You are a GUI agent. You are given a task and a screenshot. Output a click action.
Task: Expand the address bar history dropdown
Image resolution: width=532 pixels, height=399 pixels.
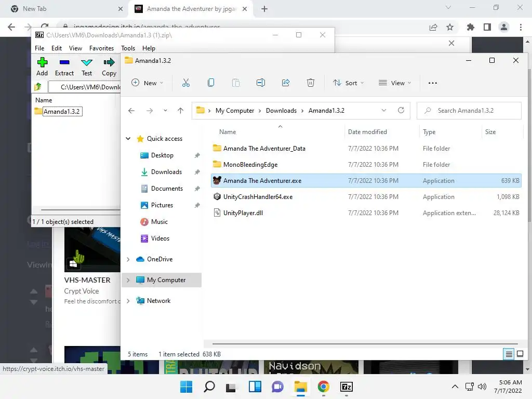(x=384, y=110)
